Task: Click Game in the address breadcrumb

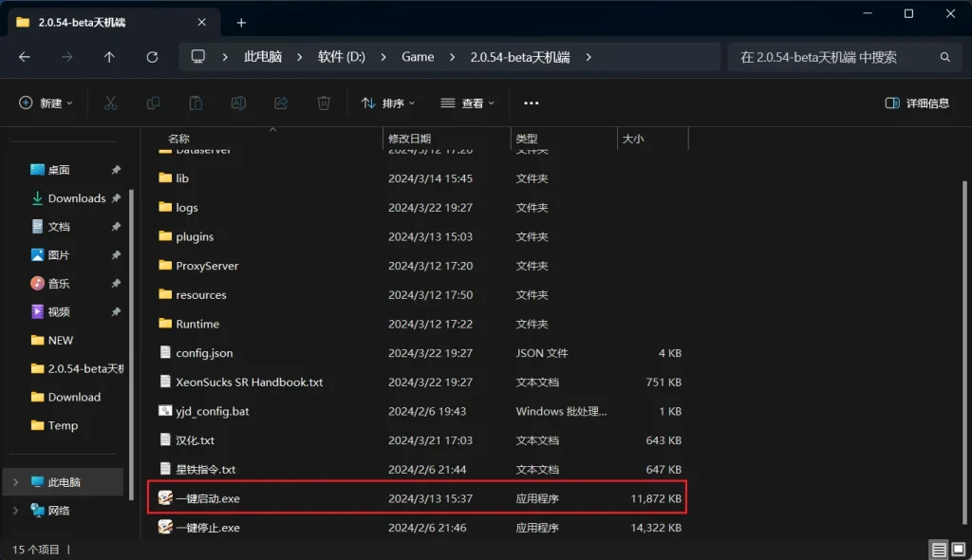Action: [418, 57]
